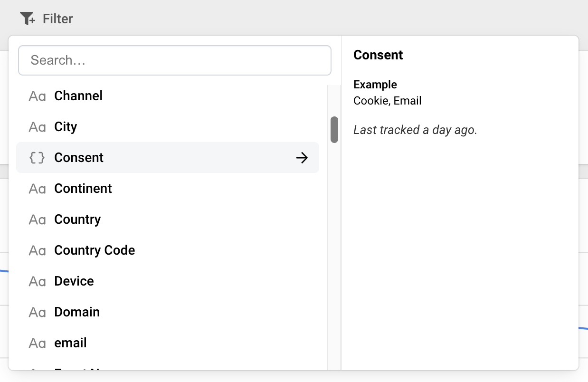Focus the Search input field

point(175,60)
